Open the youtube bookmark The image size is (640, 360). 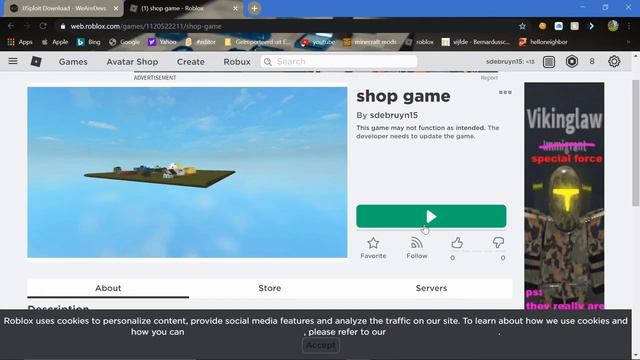(318, 42)
